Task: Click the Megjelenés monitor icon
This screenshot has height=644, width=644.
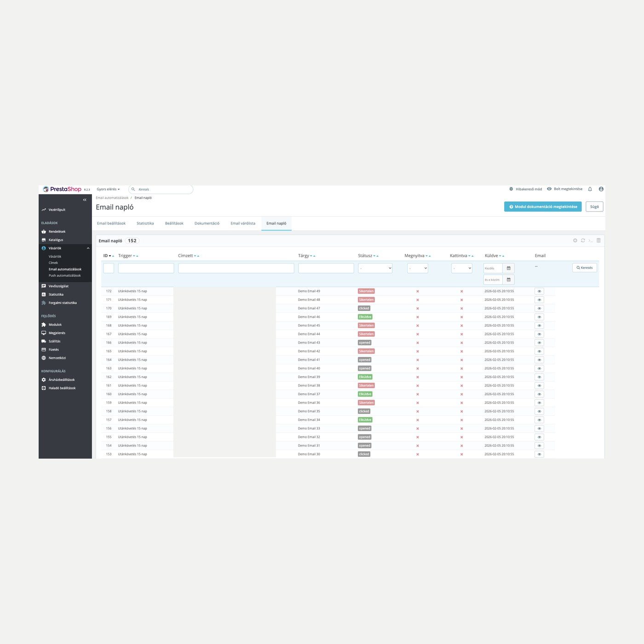Action: [x=44, y=333]
